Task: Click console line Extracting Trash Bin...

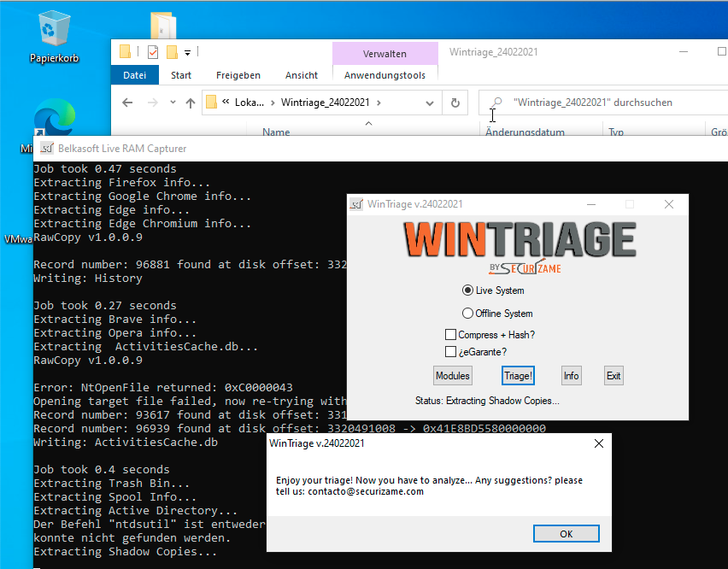Action: click(111, 484)
